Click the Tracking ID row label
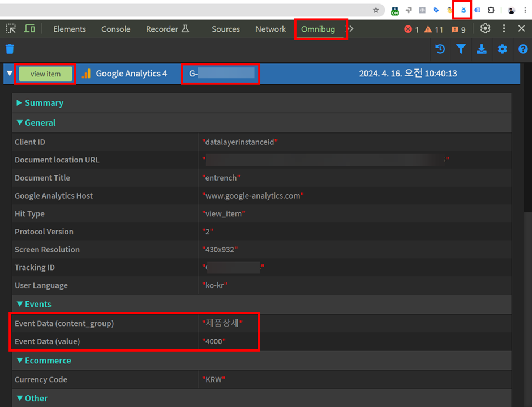 pos(35,268)
